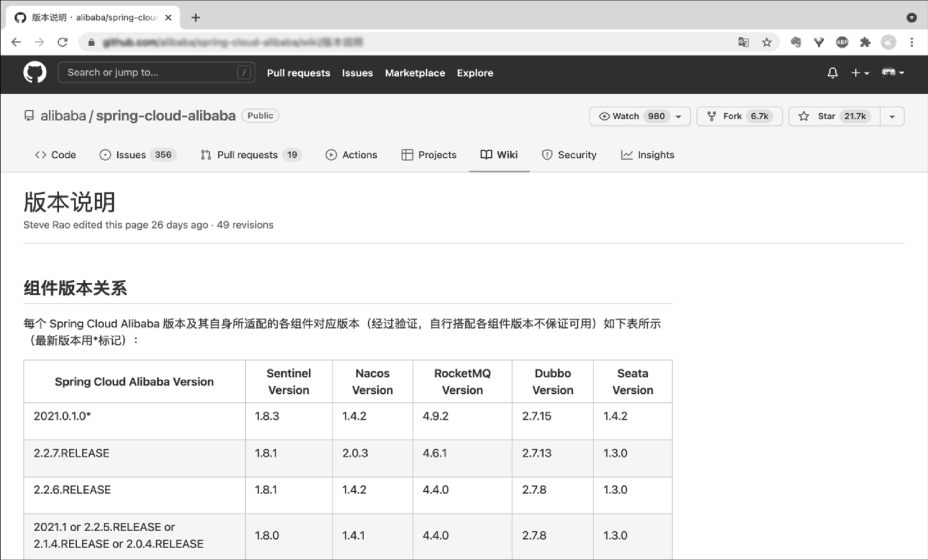
Task: Open the spring-cloud-alibaba repository link
Action: [166, 115]
